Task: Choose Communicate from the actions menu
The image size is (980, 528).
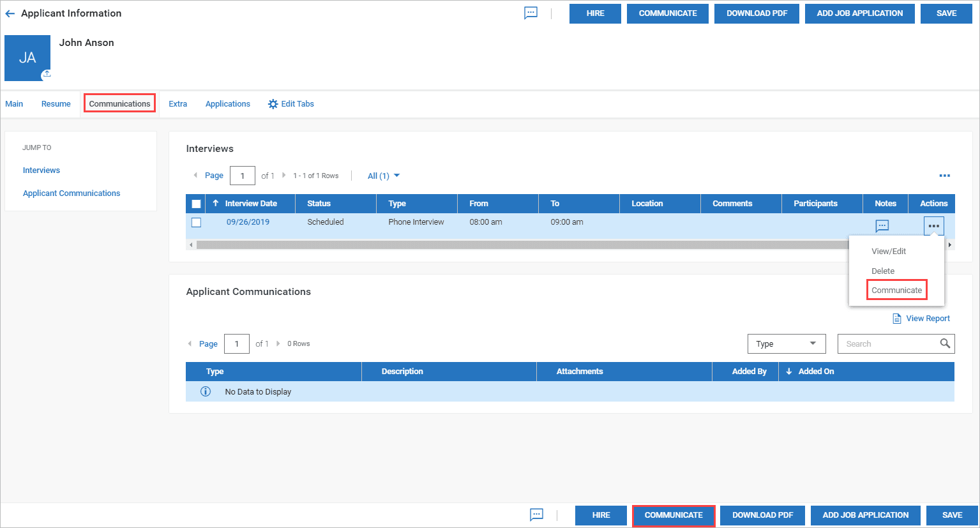Action: click(x=897, y=290)
